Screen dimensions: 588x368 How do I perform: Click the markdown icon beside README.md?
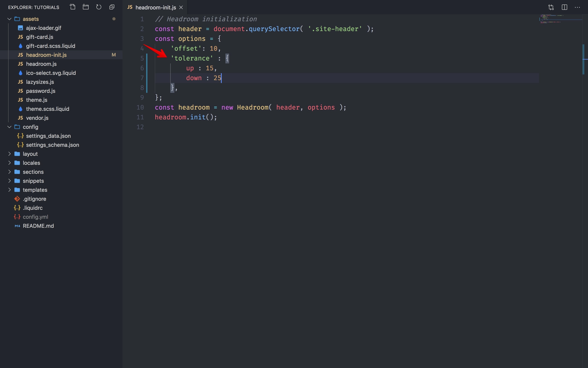tap(17, 226)
